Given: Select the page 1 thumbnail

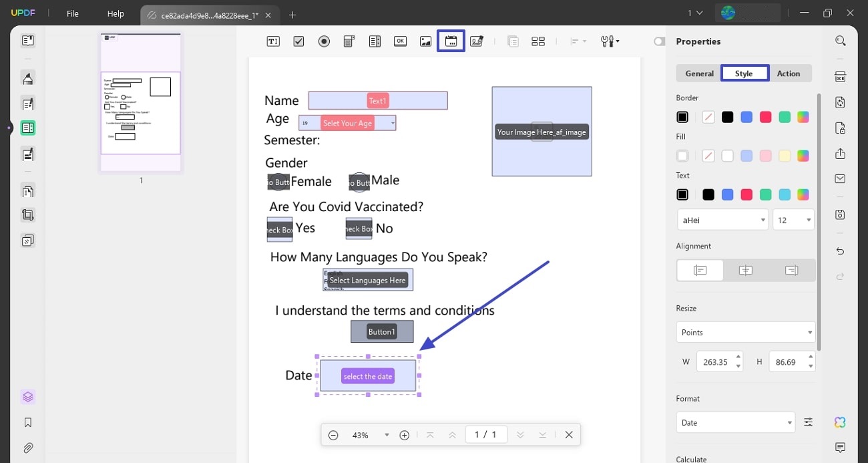Looking at the screenshot, I should pos(140,114).
